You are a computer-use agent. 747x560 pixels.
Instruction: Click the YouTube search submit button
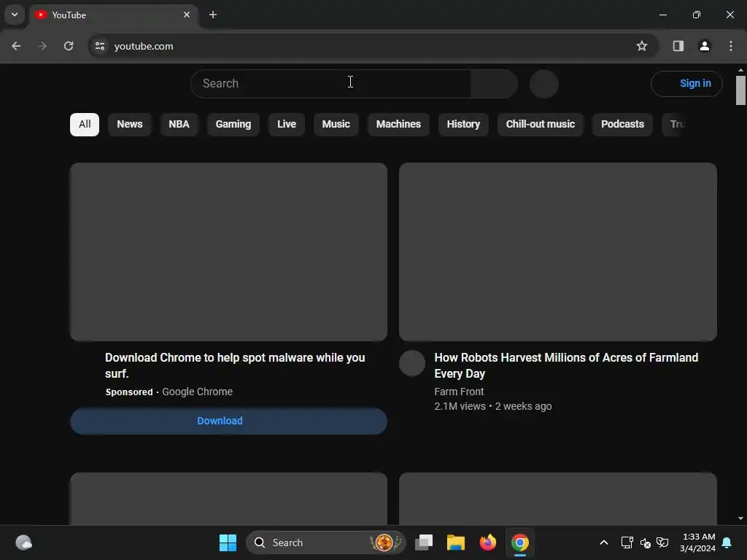(x=495, y=84)
